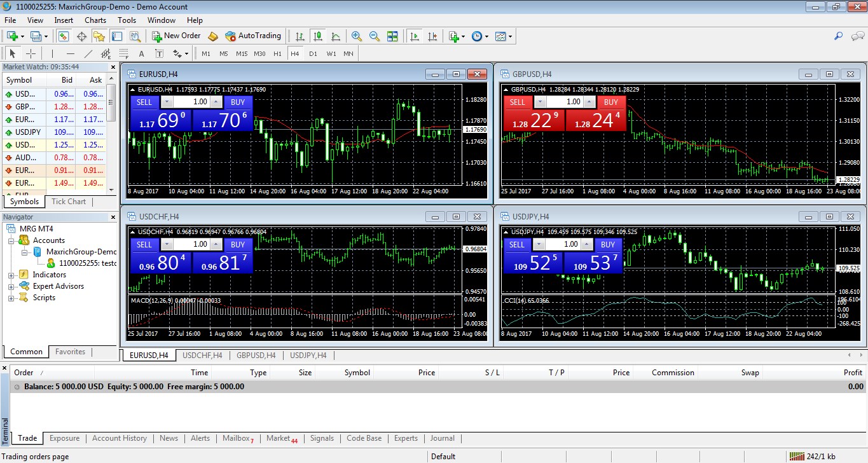
Task: Select the equidistant channel tool
Action: pos(106,53)
